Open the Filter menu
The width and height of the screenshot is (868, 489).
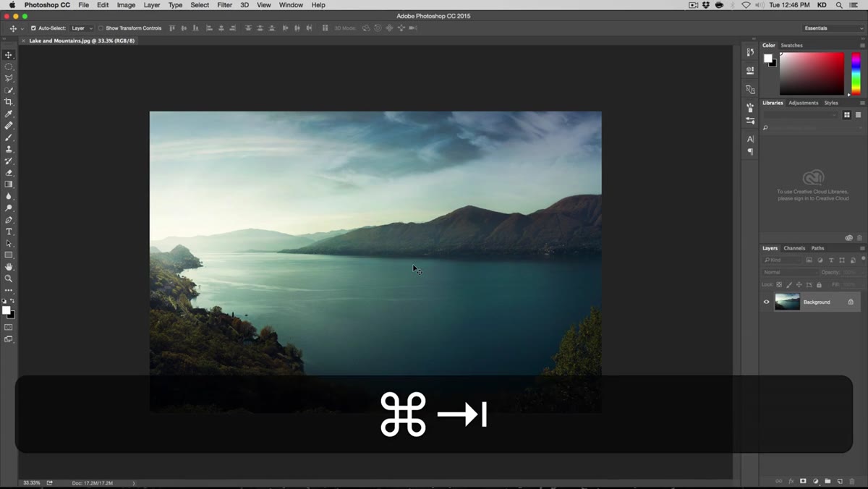click(x=225, y=5)
